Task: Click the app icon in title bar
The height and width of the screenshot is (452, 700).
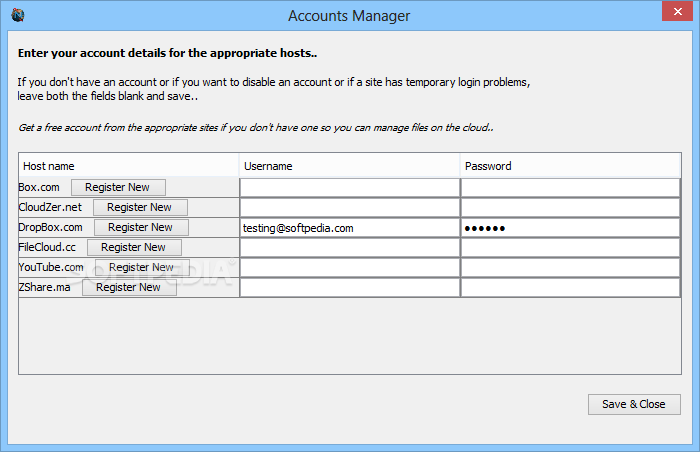Action: [18, 15]
